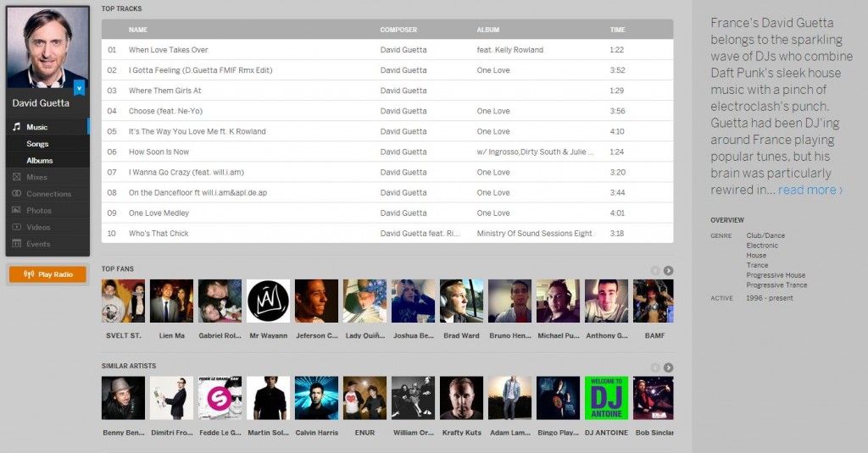868x453 pixels.
Task: Open BAMF fan thumbnail
Action: (x=654, y=301)
